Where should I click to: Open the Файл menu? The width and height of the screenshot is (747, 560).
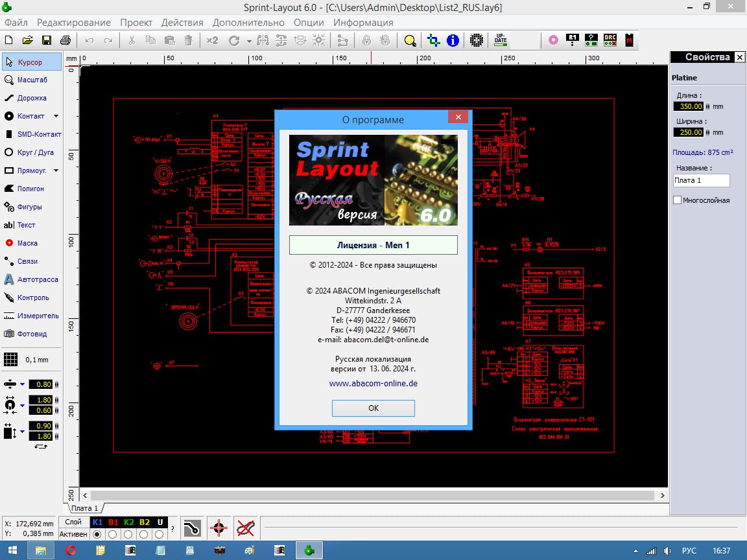click(16, 23)
